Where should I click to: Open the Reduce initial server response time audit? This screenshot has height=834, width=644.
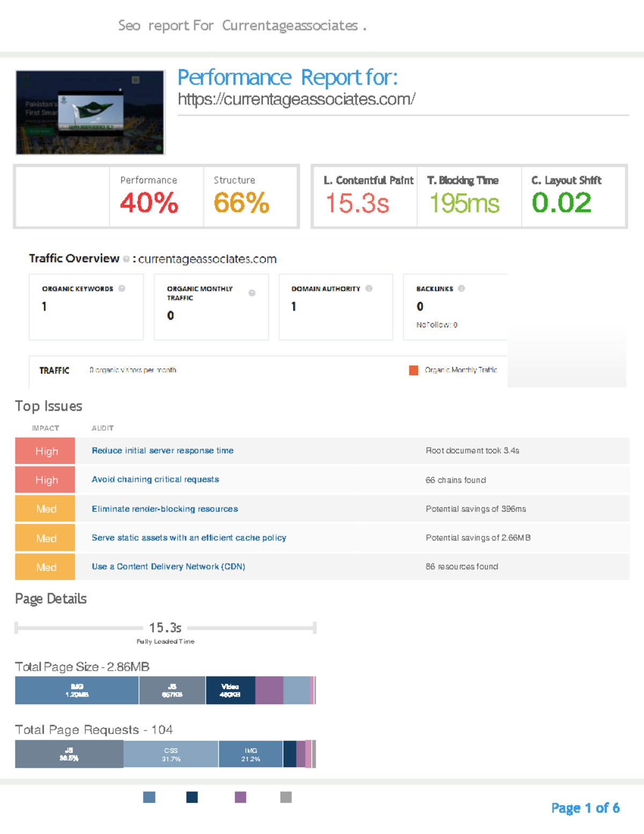[x=162, y=451]
